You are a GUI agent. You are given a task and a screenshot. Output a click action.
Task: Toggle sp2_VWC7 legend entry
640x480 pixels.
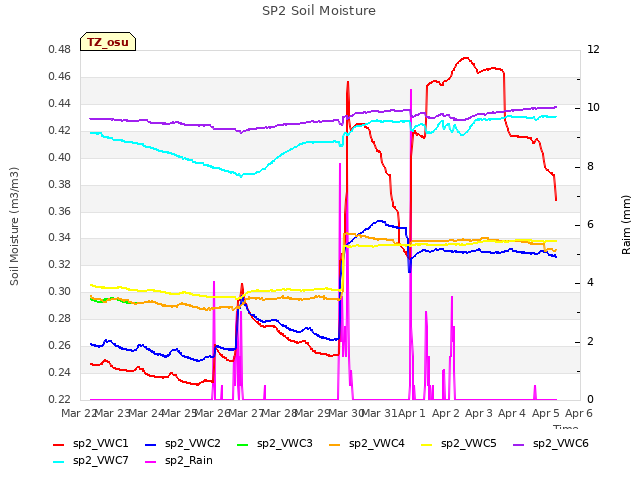click(91, 461)
